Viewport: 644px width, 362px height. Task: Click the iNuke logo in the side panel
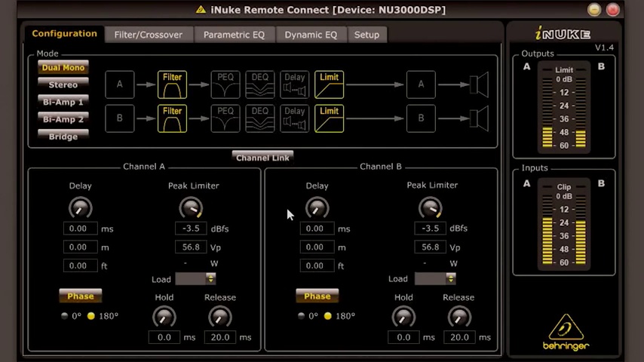[563, 34]
